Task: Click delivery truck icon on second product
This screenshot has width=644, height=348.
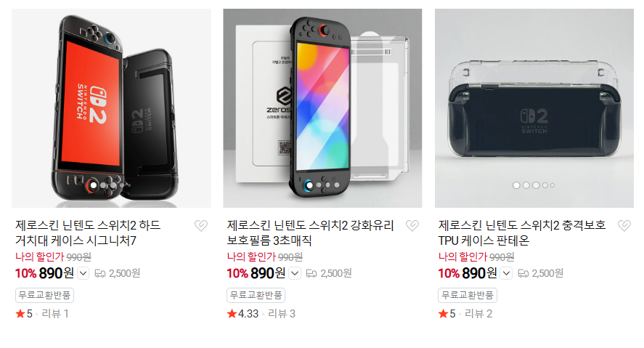Action: [311, 273]
